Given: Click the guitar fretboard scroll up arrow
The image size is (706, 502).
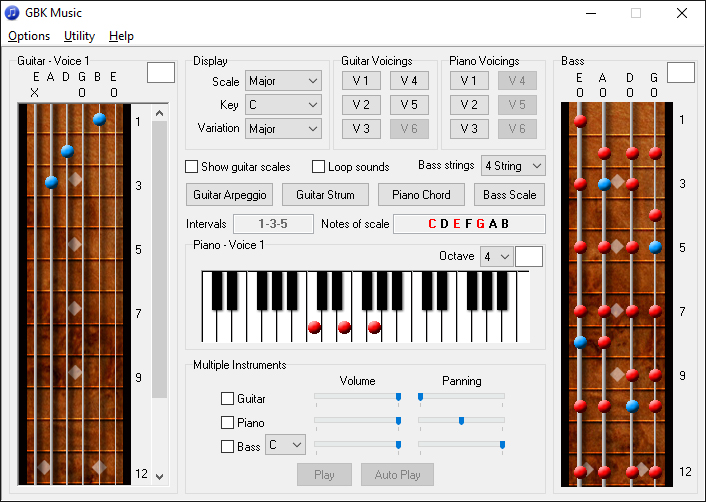Looking at the screenshot, I should click(159, 114).
